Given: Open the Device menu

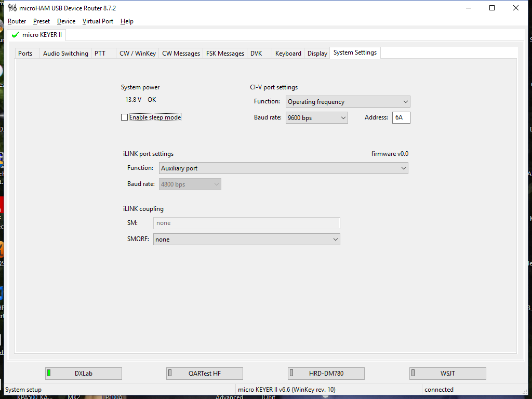Looking at the screenshot, I should click(x=66, y=21).
